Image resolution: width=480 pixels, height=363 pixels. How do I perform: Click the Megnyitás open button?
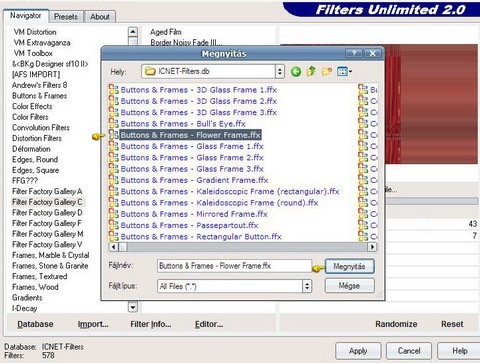click(349, 266)
